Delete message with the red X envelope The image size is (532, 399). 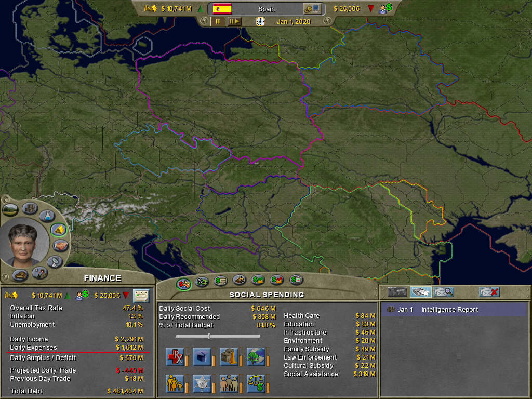(489, 292)
